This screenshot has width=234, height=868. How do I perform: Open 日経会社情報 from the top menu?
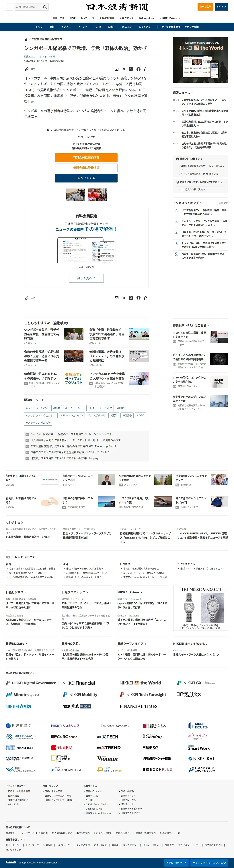[x=107, y=18]
